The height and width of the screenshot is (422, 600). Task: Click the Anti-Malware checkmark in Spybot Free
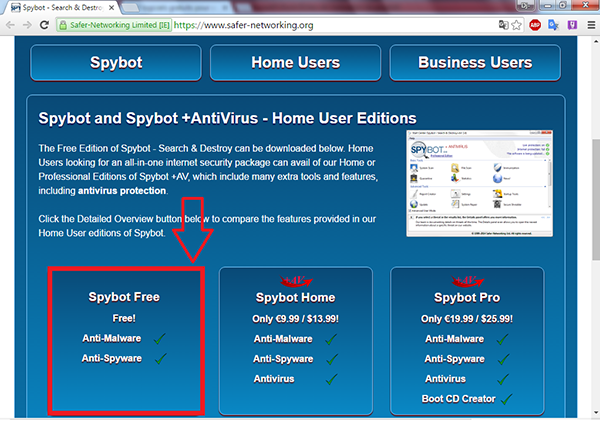160,338
